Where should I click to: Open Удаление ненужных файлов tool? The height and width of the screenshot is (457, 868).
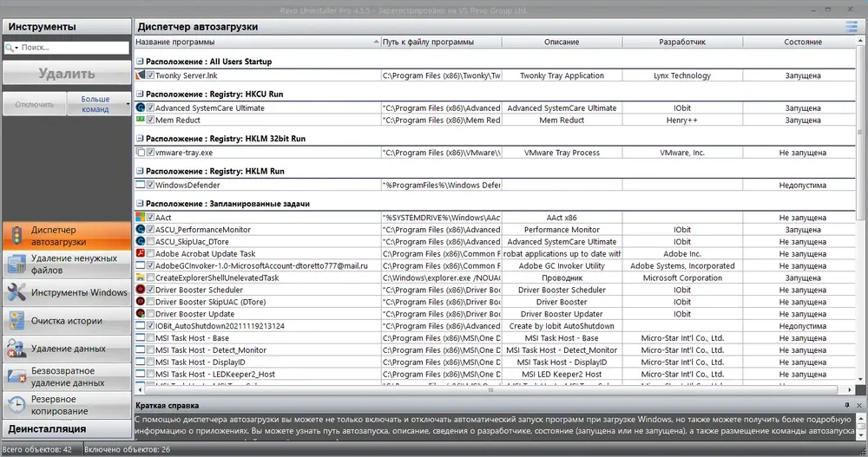(67, 264)
